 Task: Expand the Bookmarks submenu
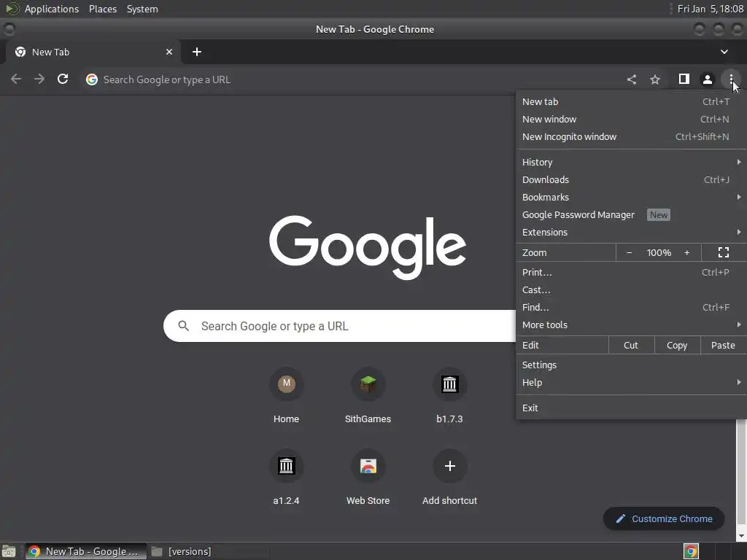631,197
